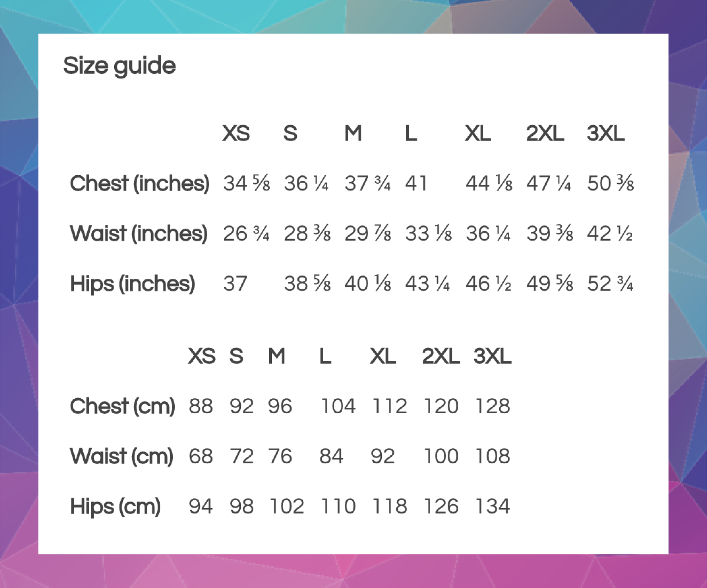Select waist value 29 ⅞ inches
Image resolution: width=707 pixels, height=588 pixels.
pos(368,233)
